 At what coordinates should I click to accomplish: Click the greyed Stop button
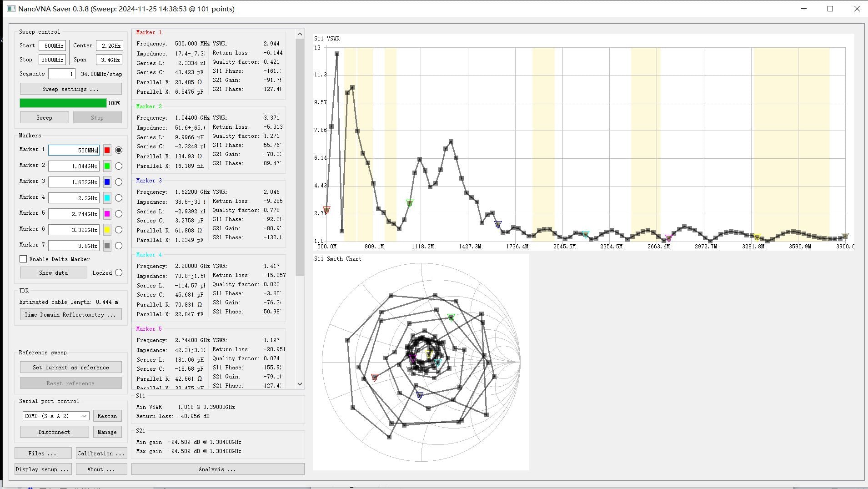(97, 117)
